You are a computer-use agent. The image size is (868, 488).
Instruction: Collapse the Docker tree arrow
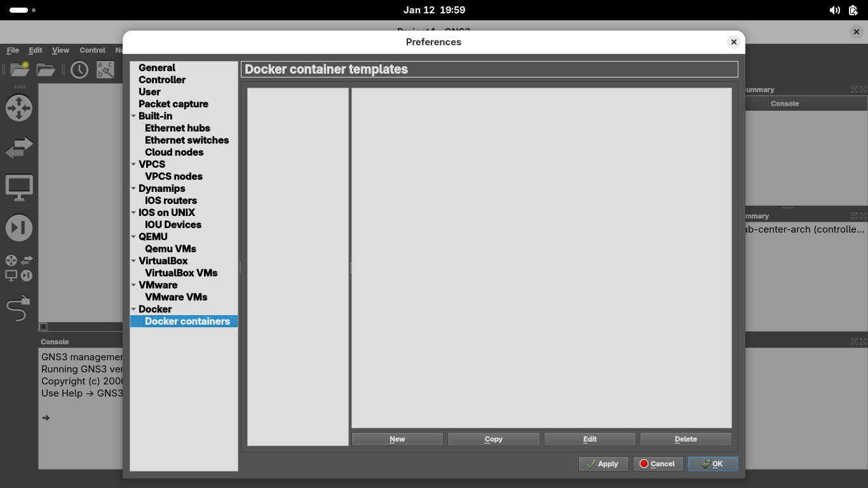(133, 309)
